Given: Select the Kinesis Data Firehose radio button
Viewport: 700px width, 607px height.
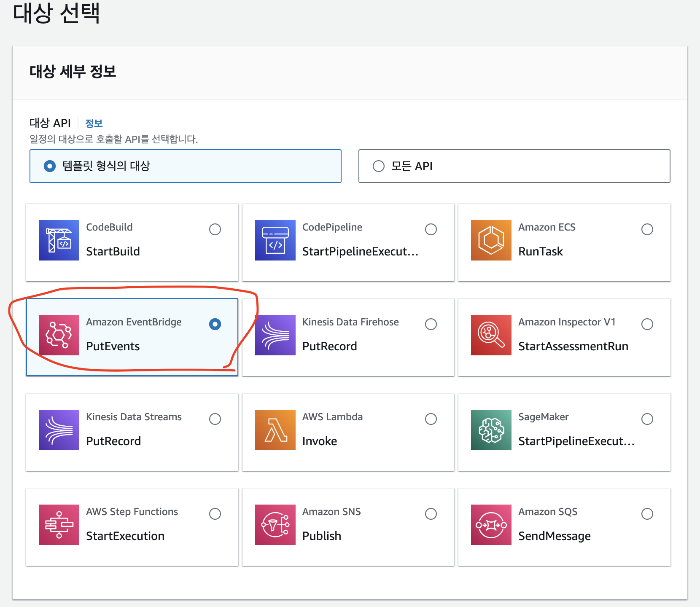Looking at the screenshot, I should point(431,324).
